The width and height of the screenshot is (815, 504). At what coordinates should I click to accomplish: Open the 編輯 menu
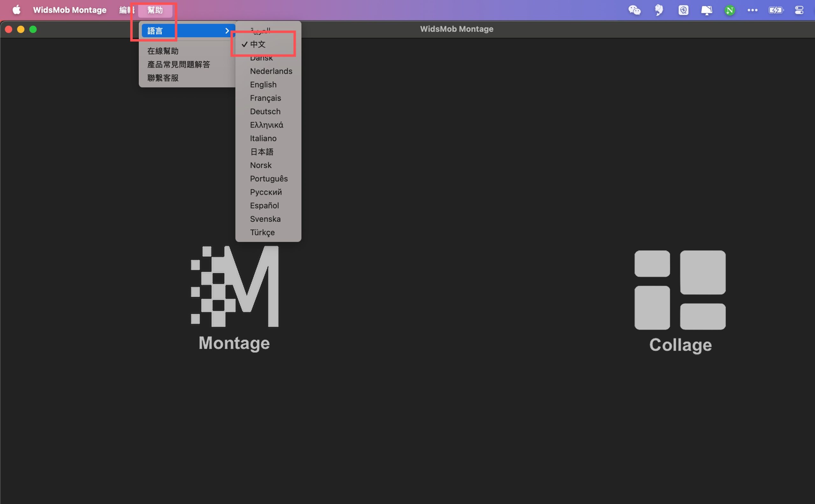pyautogui.click(x=127, y=10)
